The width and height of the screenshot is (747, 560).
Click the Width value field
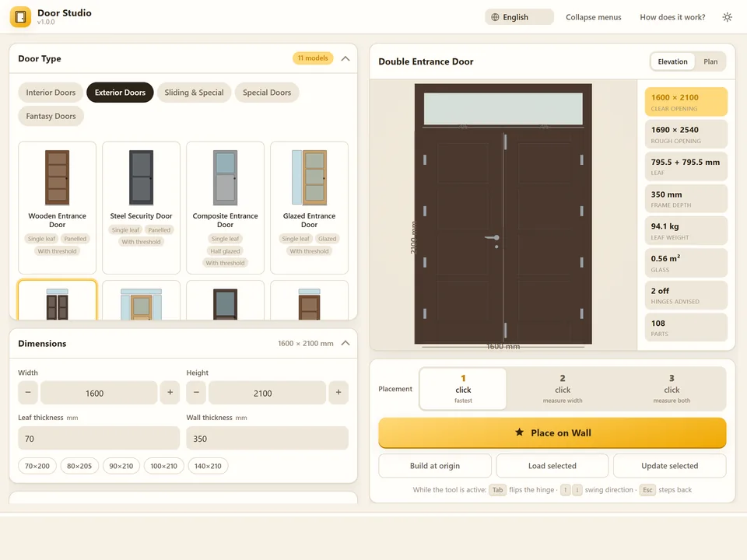(99, 393)
